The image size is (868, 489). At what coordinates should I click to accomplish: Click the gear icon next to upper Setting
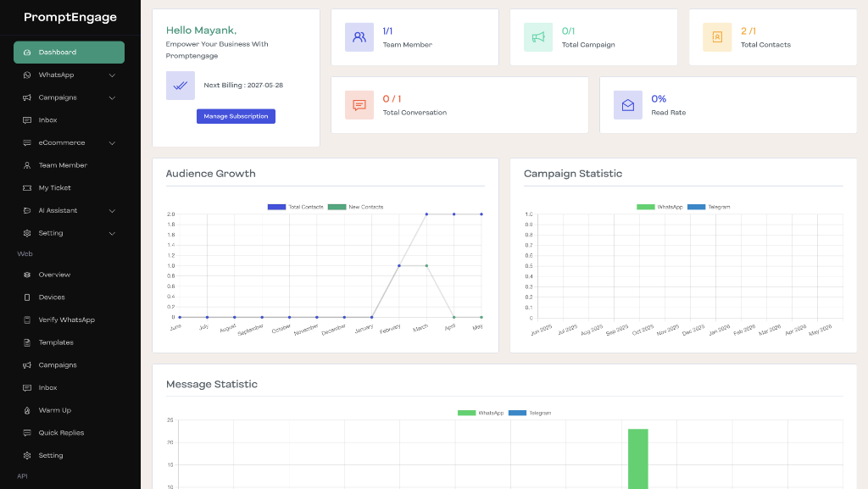(27, 233)
